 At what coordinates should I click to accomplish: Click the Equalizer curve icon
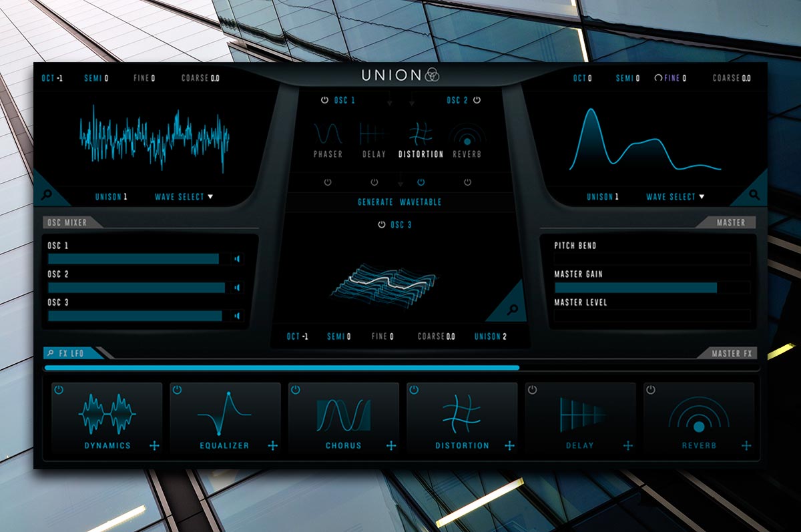[x=224, y=415]
